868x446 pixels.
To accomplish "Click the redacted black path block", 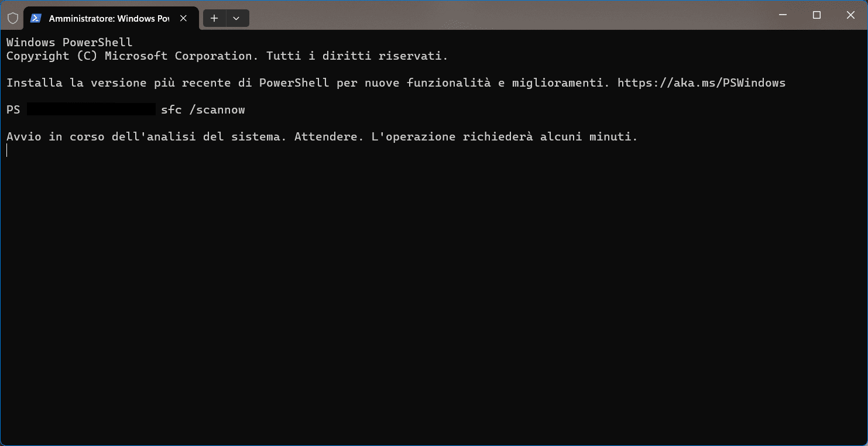I will (x=91, y=109).
